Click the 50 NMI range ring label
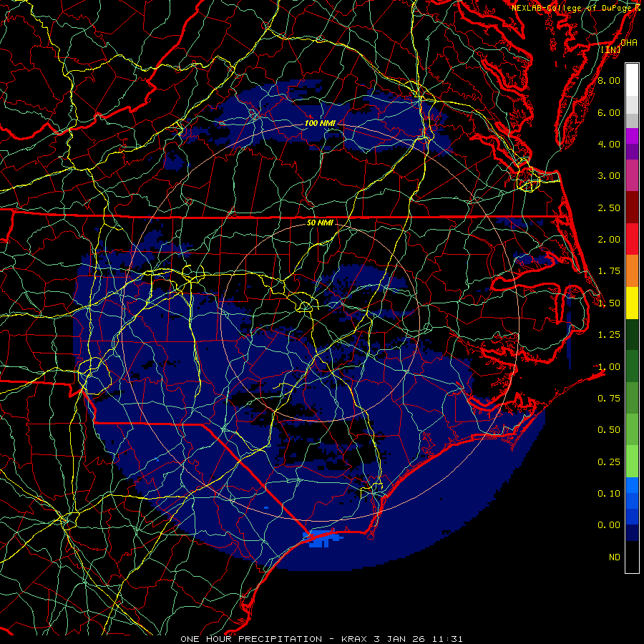The height and width of the screenshot is (644, 644). click(x=320, y=223)
